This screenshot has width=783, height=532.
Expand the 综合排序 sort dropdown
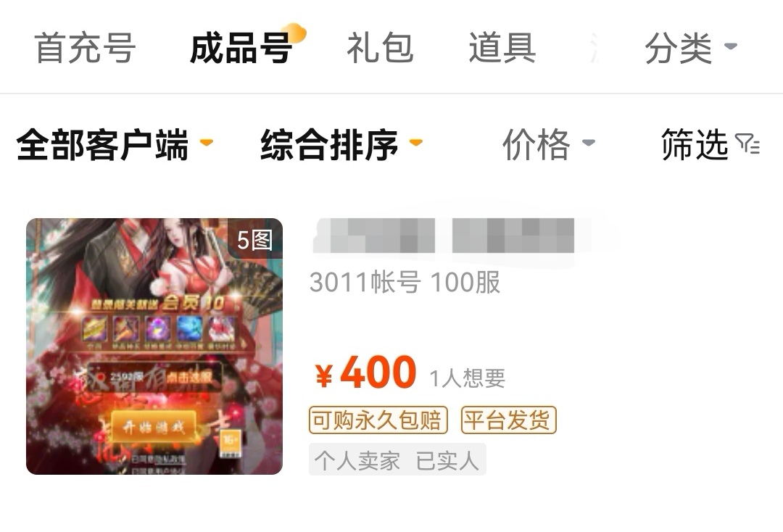[x=341, y=145]
